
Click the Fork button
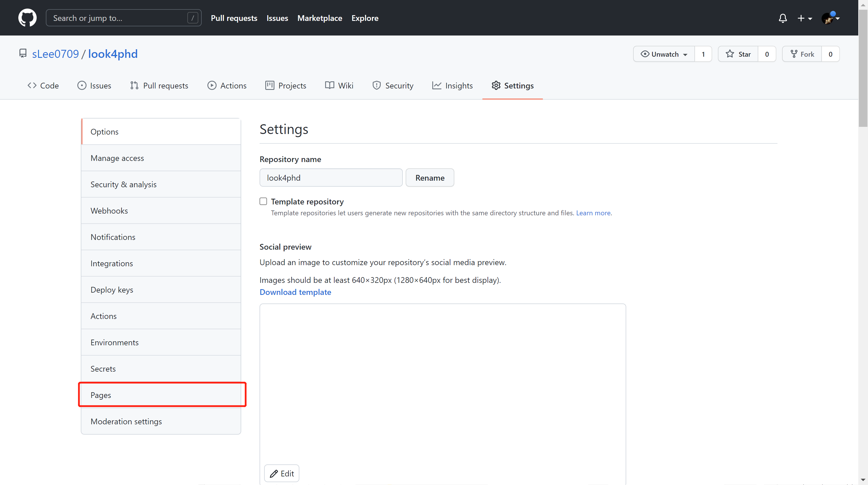(802, 54)
